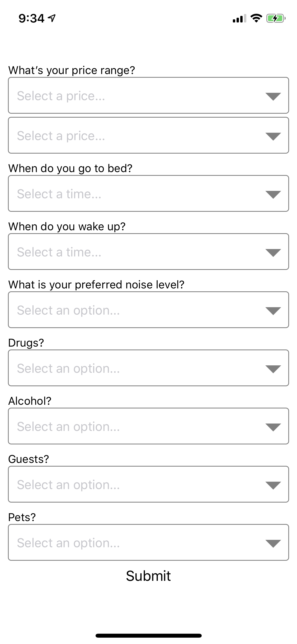This screenshot has height=644, width=297.
Task: Expand the Guests option dropdown
Action: [148, 484]
